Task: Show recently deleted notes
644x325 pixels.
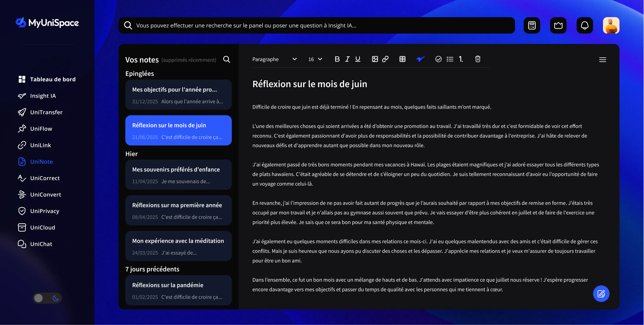Action: tap(189, 60)
